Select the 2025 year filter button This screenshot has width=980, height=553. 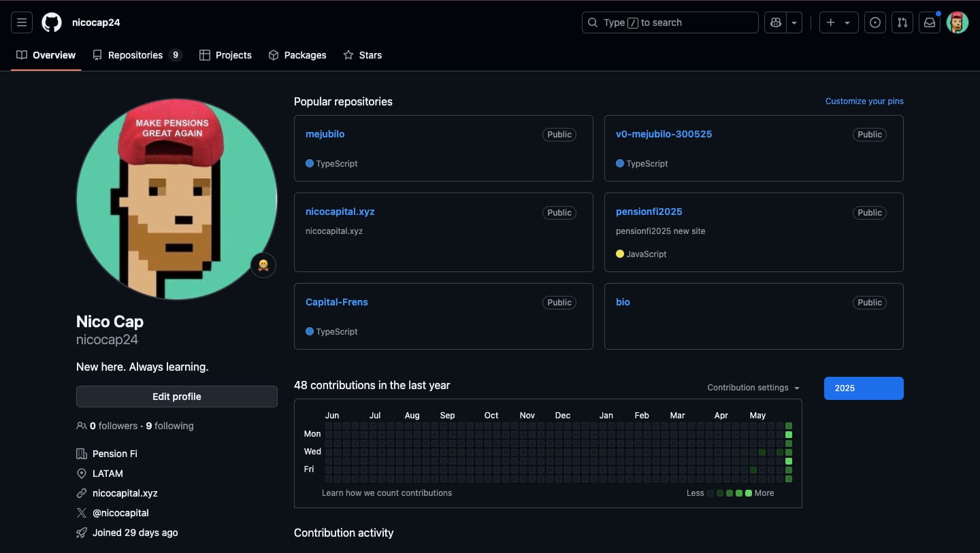[x=863, y=388]
